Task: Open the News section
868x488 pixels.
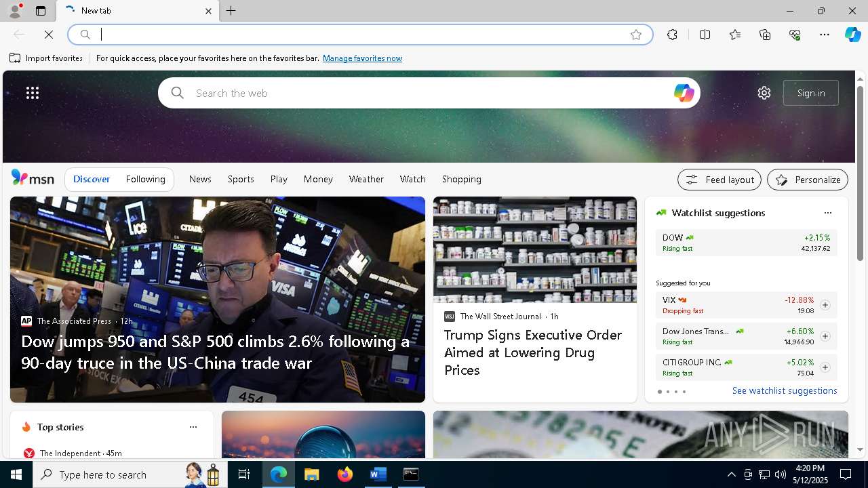Action: 200,179
